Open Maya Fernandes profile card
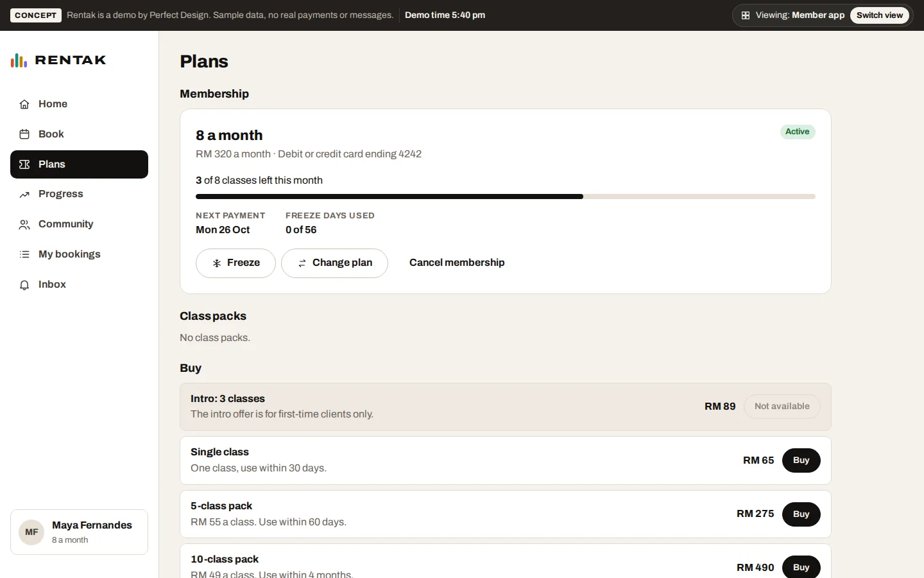Viewport: 924px width, 578px height. [x=79, y=532]
